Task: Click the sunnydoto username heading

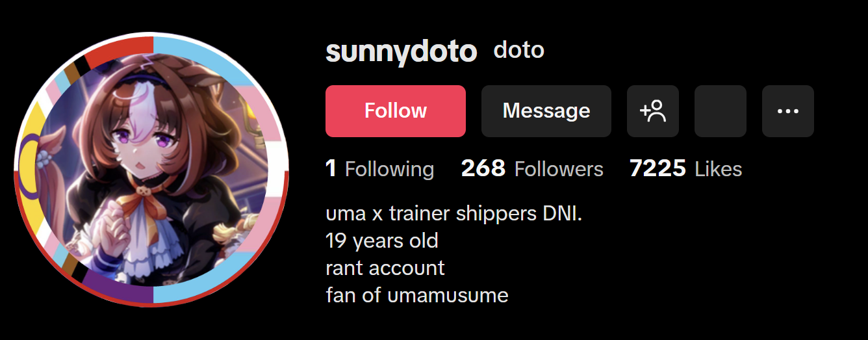Action: pos(401,52)
